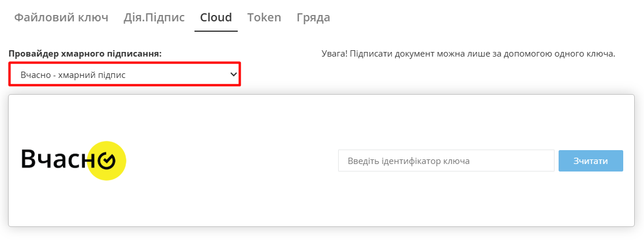Screen dimensions: 644x246
Task: Expand the cloud signing provider dropdown
Action: point(124,74)
